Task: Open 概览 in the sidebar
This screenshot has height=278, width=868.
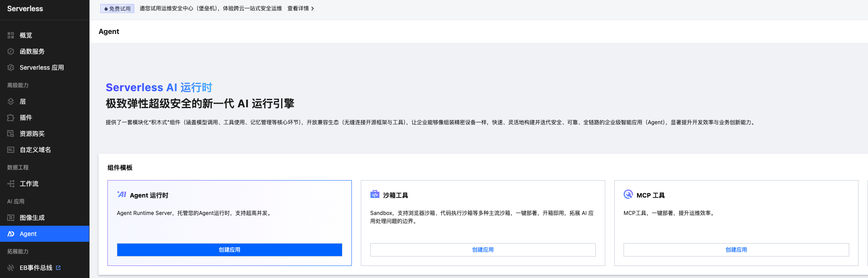Action: (45, 35)
